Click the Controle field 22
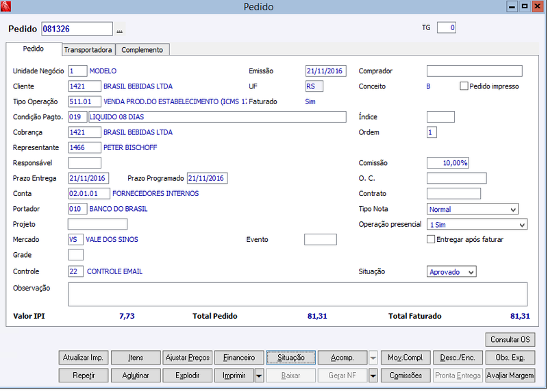Viewport: 548px width, 392px height. coord(76,271)
